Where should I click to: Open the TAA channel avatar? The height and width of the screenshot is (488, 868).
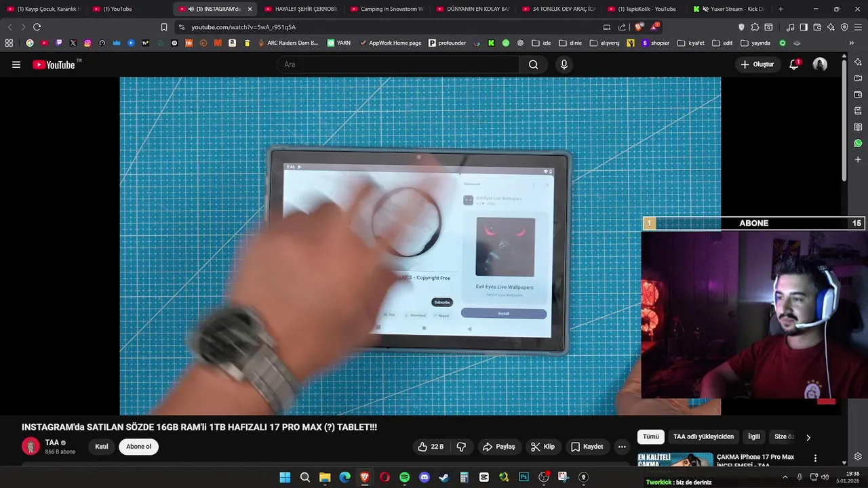click(x=31, y=446)
